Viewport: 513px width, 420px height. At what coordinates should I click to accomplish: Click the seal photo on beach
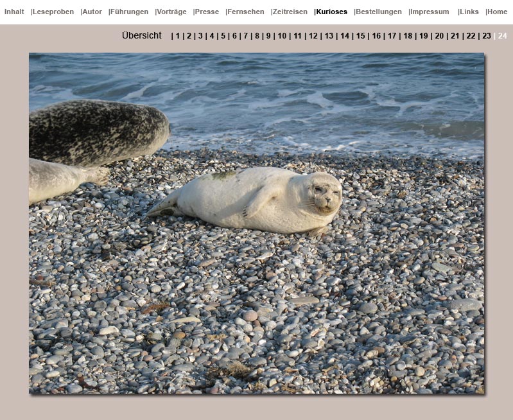pyautogui.click(x=256, y=223)
